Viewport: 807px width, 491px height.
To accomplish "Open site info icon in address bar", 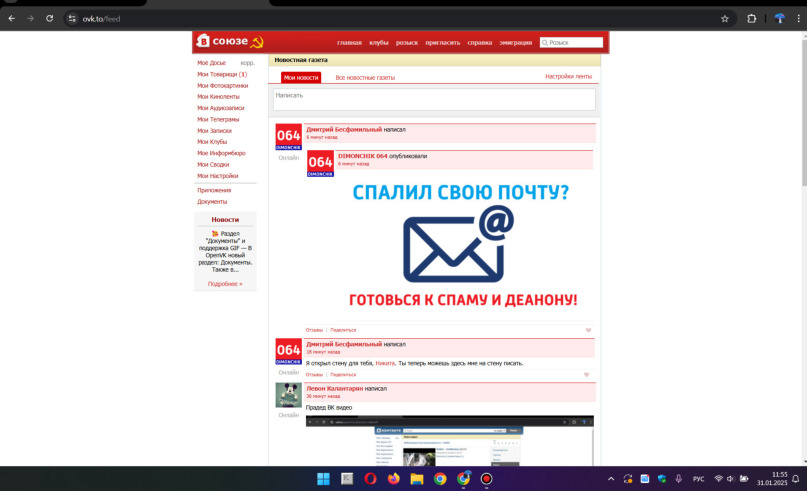I will coord(72,19).
